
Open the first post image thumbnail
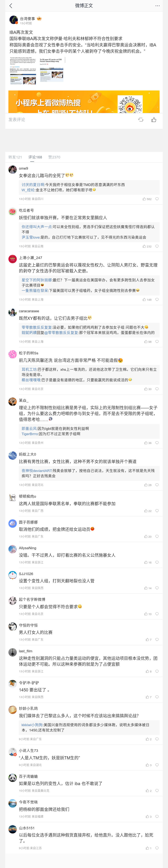[23, 70]
